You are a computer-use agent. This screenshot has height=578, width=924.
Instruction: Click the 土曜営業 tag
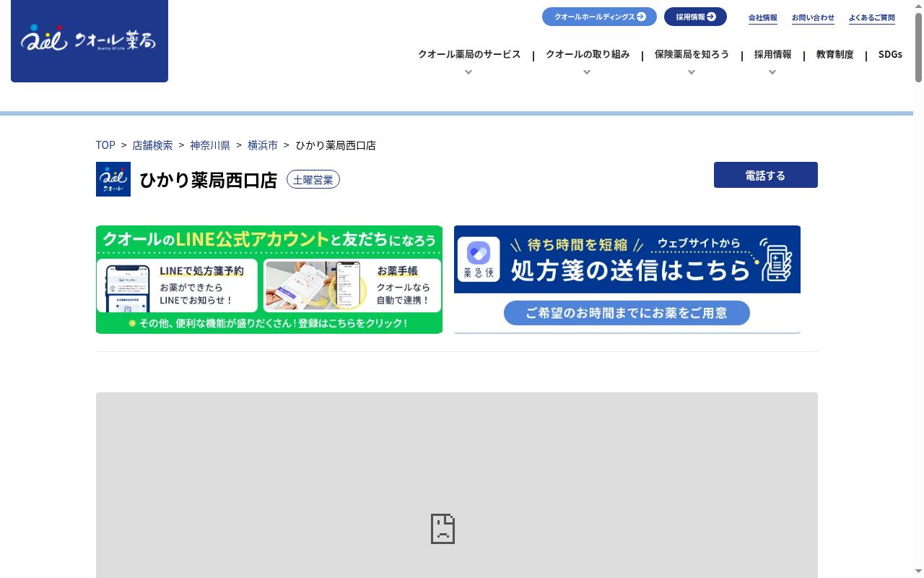[313, 180]
